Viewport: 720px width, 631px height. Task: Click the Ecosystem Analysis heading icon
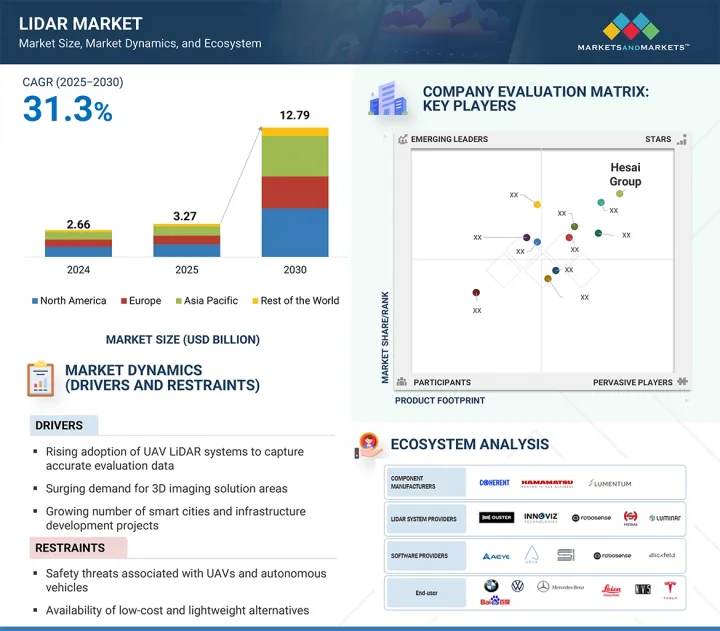pos(367,445)
